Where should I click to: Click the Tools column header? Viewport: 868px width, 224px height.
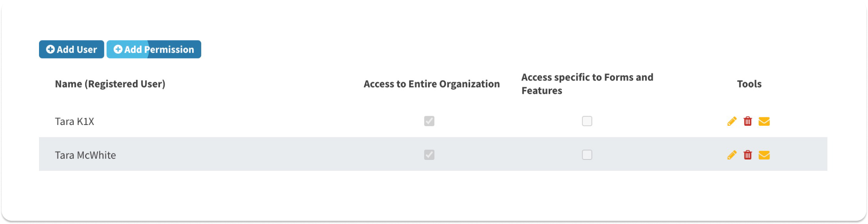[x=749, y=84]
